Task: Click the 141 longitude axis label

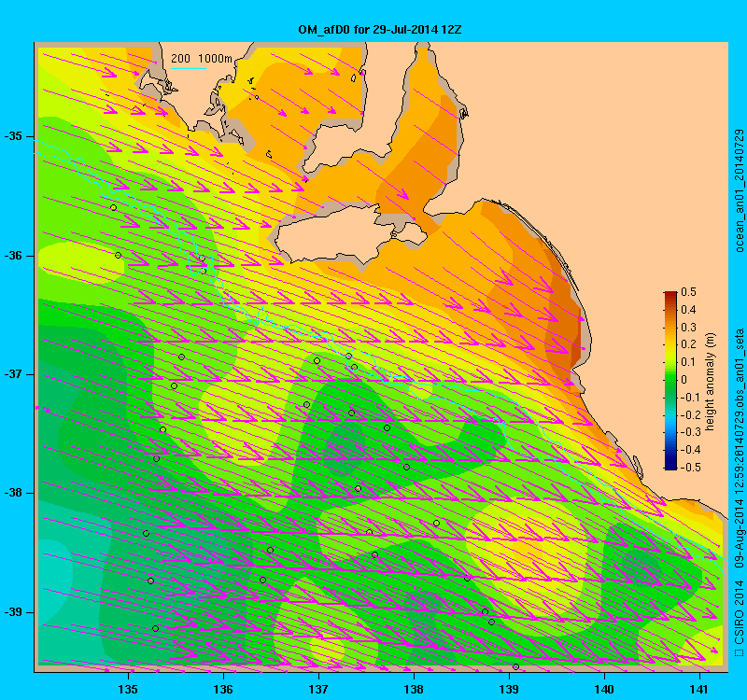Action: point(699,689)
